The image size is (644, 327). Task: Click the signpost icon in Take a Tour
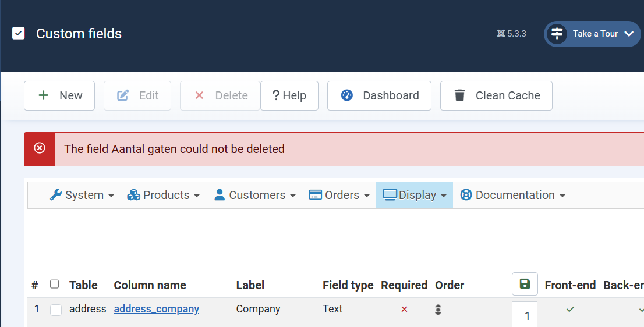pos(557,34)
